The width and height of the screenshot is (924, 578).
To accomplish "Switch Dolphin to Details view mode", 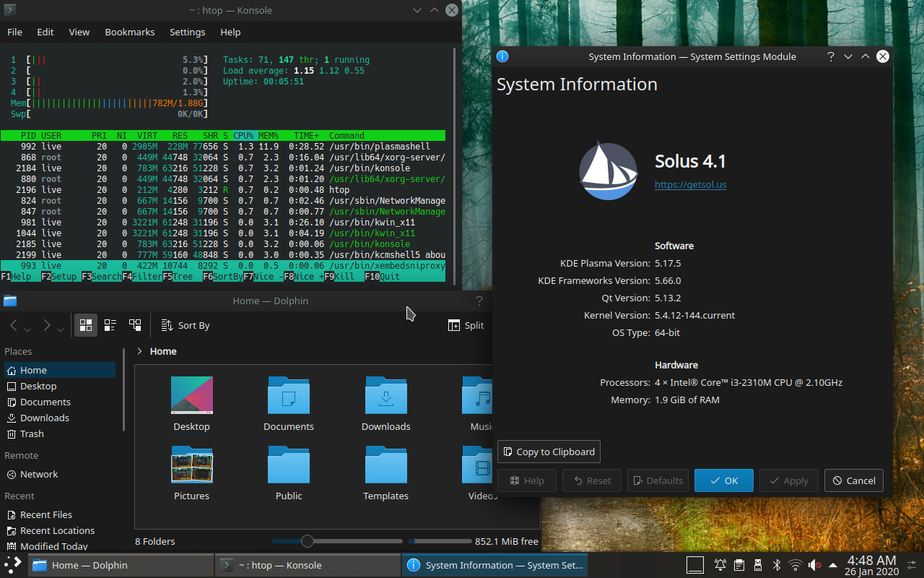I will [135, 325].
